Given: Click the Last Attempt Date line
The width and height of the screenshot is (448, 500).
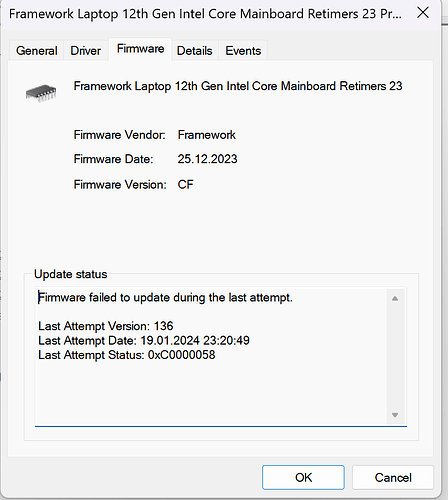Looking at the screenshot, I should click(x=144, y=340).
